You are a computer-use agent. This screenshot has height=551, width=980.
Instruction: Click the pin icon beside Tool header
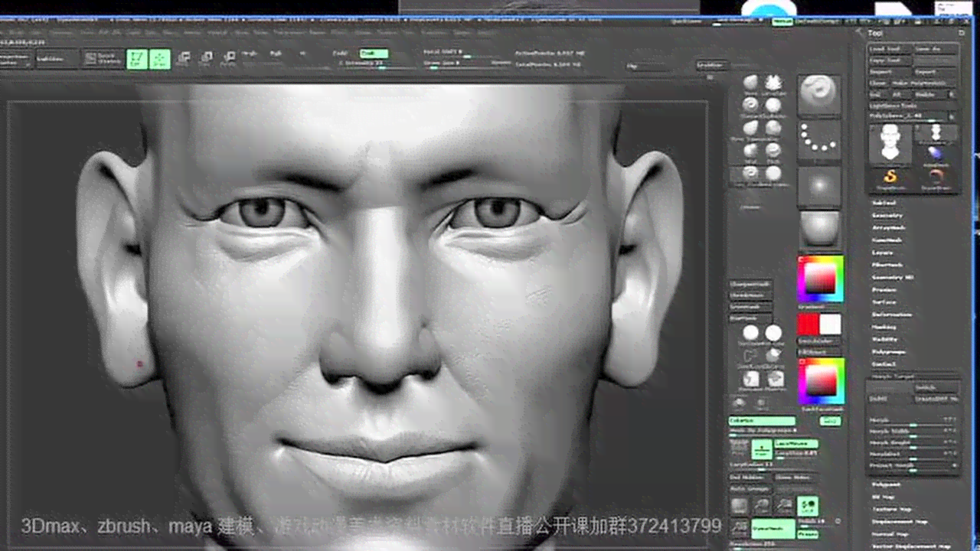[x=962, y=33]
